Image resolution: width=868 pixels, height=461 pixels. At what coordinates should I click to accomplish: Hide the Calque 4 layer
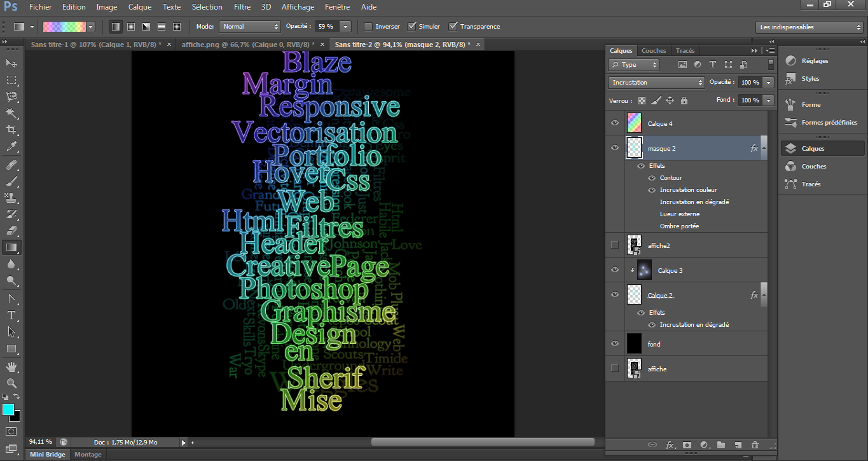click(615, 123)
